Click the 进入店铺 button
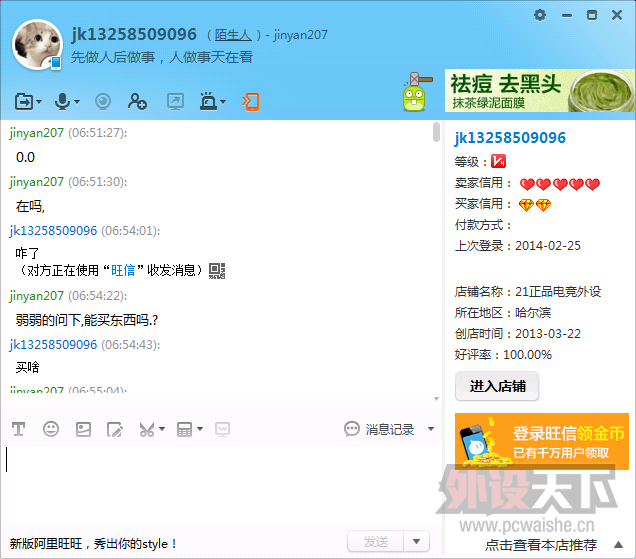The image size is (636, 559). 497,386
